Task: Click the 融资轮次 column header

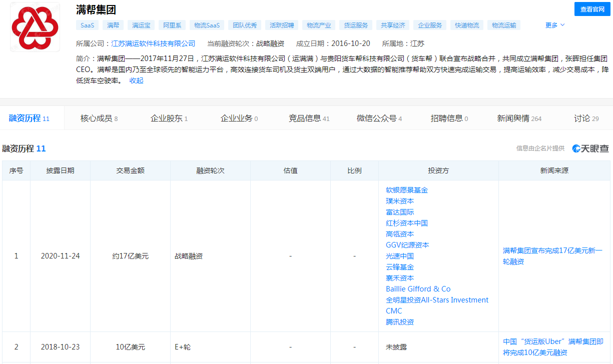Action: [210, 170]
